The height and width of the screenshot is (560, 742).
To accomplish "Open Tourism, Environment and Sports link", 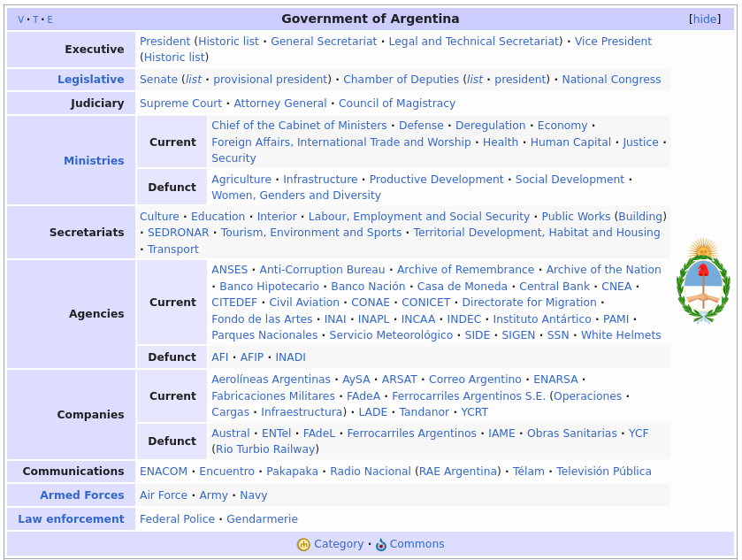I will pyautogui.click(x=311, y=233).
